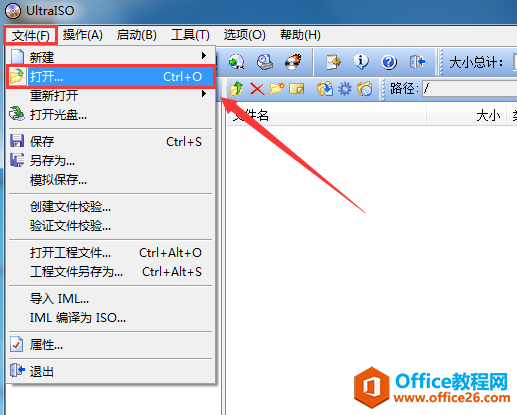
Task: Click the blue question mark help icon
Action: [389, 62]
